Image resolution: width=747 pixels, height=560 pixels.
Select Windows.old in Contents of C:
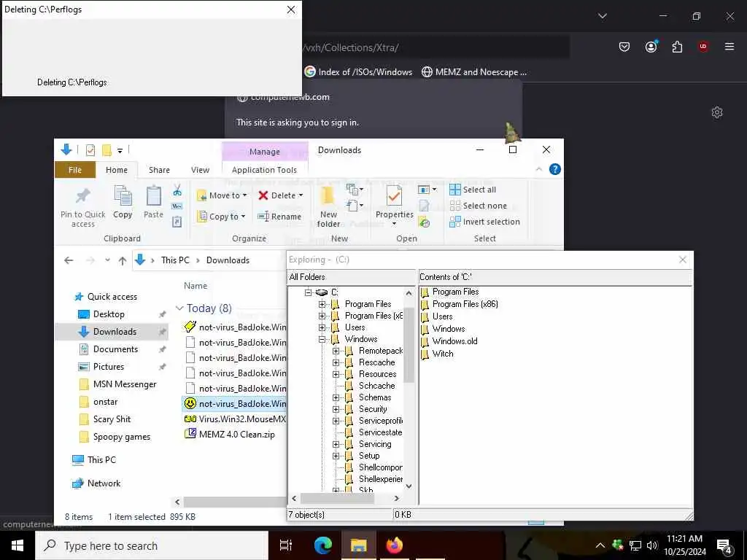point(449,341)
